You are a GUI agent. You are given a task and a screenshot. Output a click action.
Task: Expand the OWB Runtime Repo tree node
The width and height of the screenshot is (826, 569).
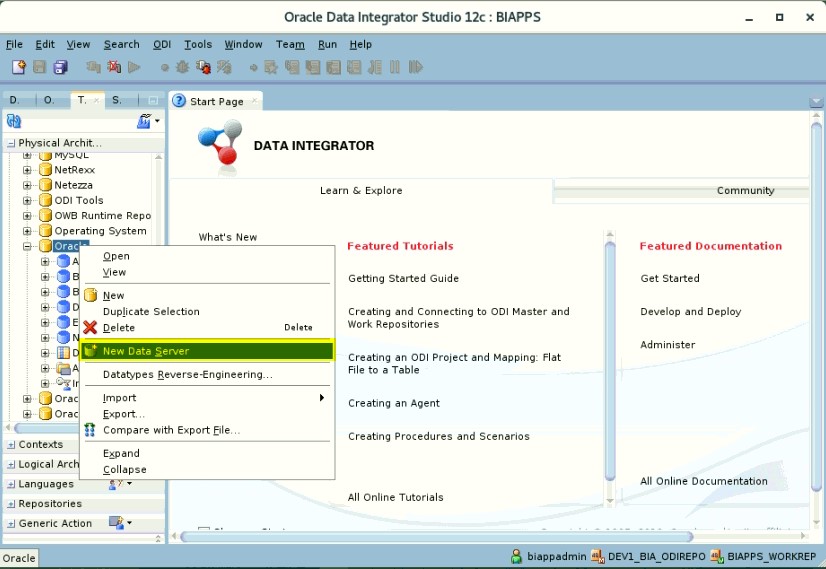pos(27,216)
